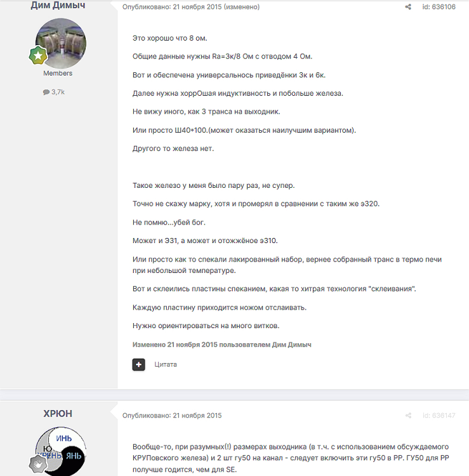Open Дим Димыч's avatar image
469x476 pixels.
[61, 43]
